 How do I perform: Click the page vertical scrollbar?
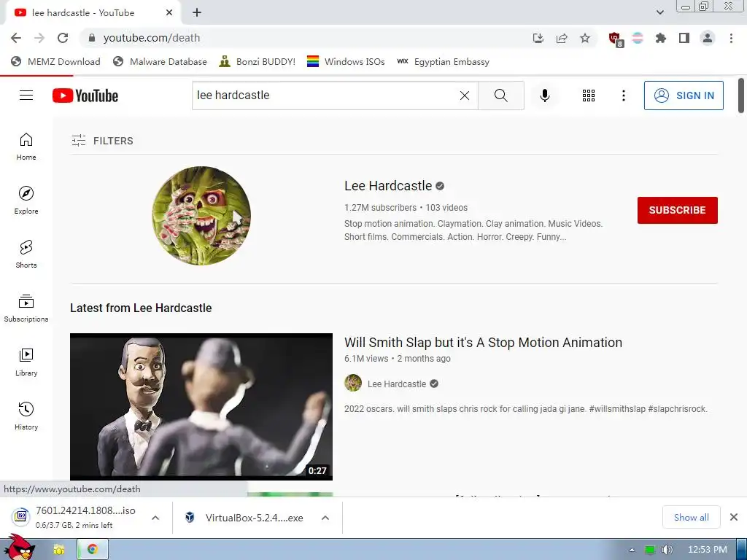741,96
